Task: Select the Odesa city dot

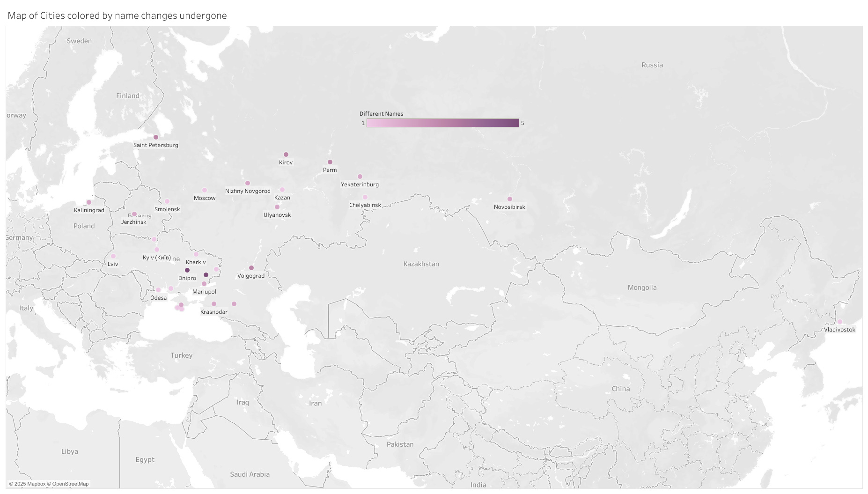Action: coord(158,290)
